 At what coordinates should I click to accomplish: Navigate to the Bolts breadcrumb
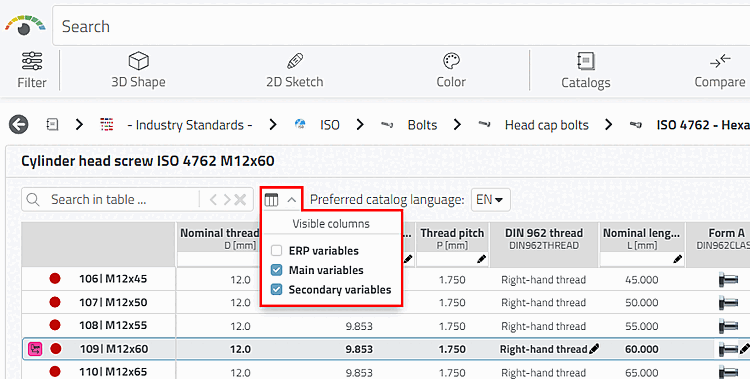422,125
